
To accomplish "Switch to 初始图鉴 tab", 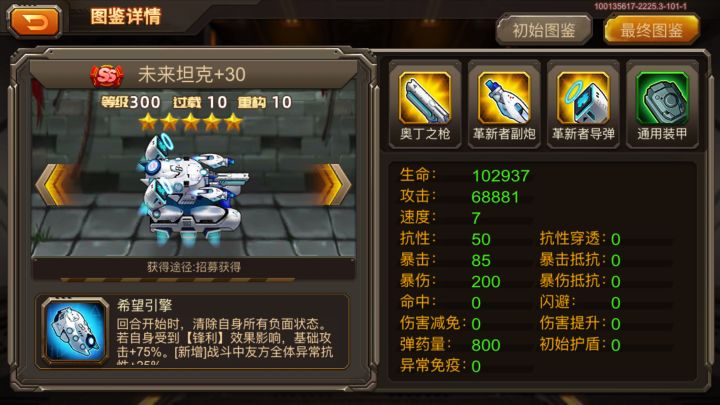I will point(544,30).
